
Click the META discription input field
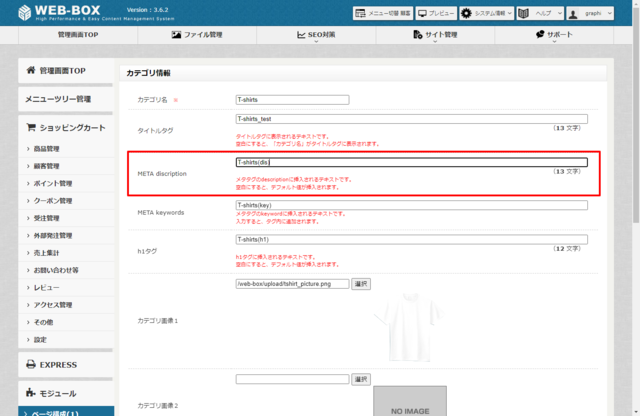coord(411,162)
